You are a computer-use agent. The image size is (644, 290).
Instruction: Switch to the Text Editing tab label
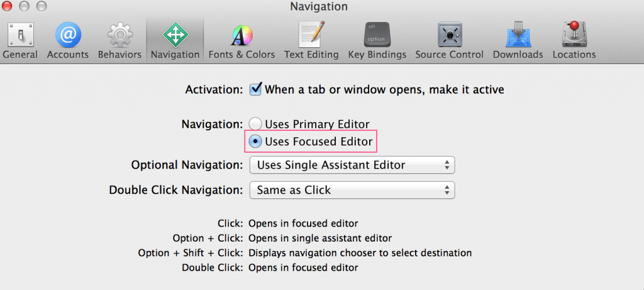pos(311,55)
